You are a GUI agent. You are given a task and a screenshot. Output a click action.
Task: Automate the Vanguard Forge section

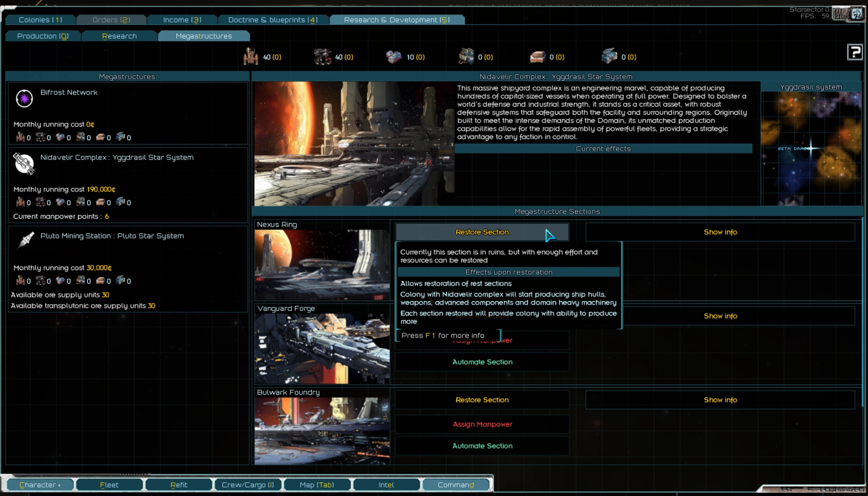point(482,362)
